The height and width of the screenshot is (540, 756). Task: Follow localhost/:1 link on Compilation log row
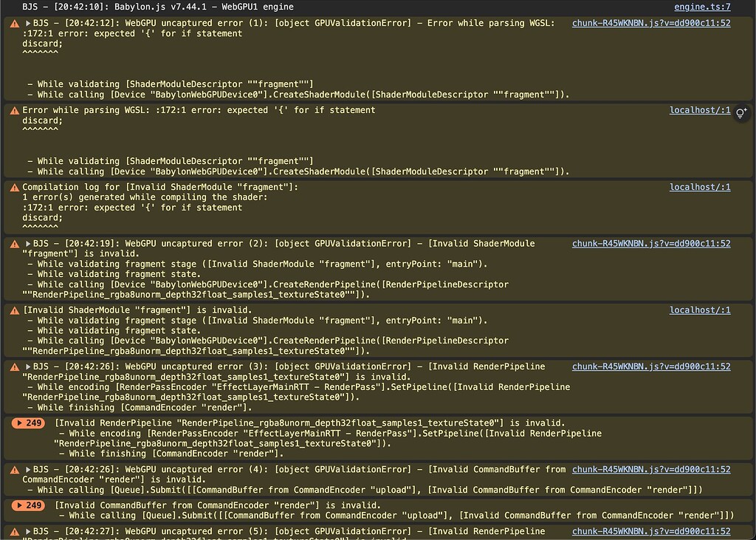(x=699, y=187)
